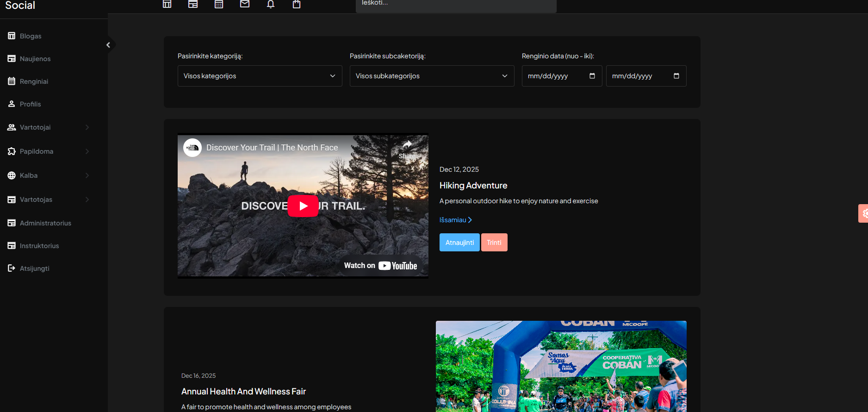Open the Visos subkategorijos dropdown
Screen dimensions: 868x412
(x=432, y=76)
